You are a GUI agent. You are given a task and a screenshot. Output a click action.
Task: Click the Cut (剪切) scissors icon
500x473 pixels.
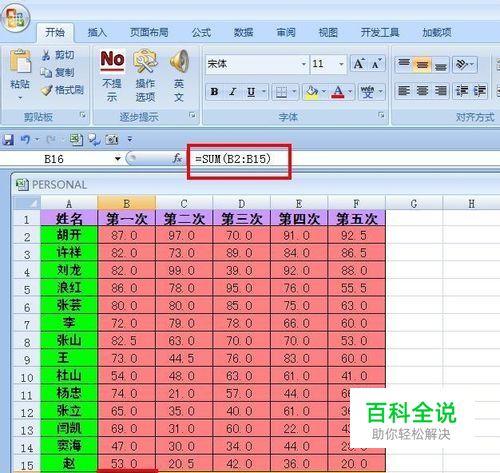pyautogui.click(x=46, y=55)
